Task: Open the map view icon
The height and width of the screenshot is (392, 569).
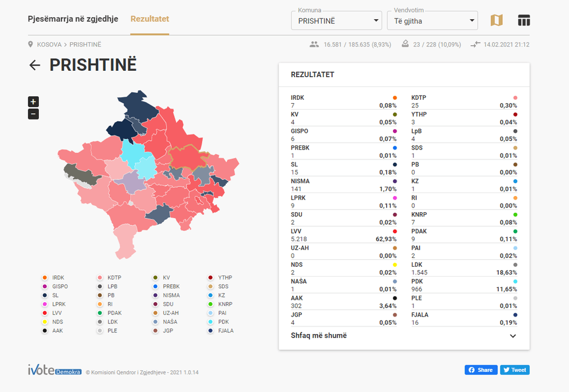Action: pyautogui.click(x=496, y=20)
